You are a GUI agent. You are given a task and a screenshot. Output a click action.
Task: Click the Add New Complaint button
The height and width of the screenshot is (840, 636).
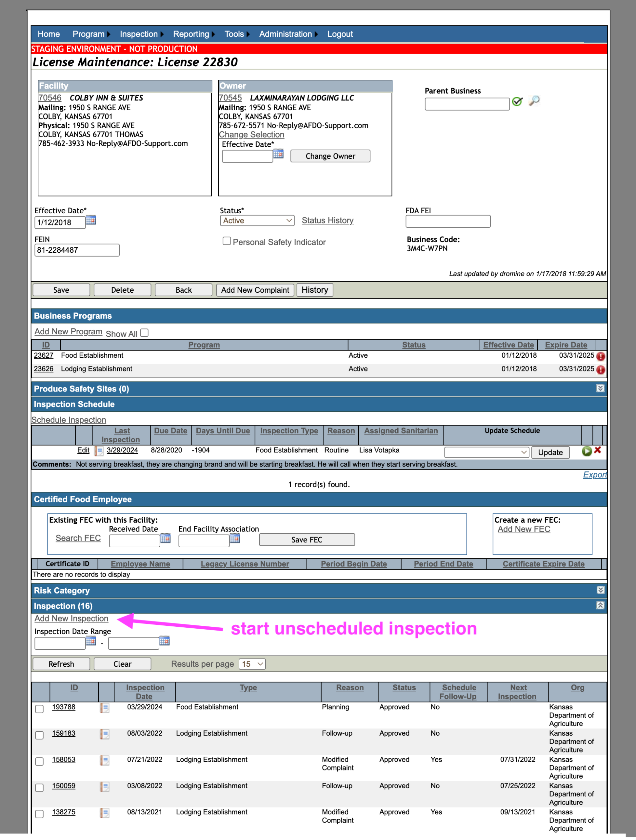(x=255, y=290)
